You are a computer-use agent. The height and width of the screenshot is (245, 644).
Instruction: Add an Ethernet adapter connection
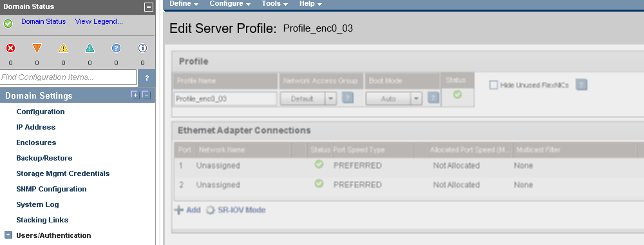(x=187, y=210)
